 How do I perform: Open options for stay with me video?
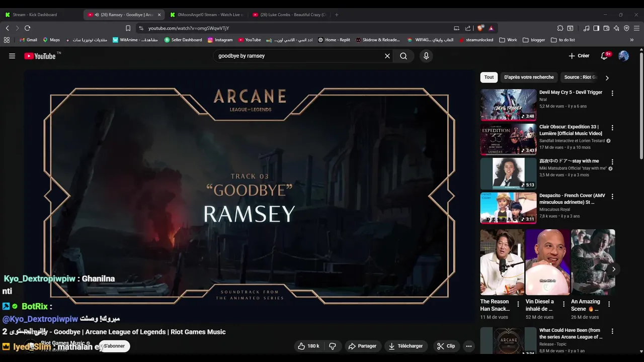click(612, 162)
